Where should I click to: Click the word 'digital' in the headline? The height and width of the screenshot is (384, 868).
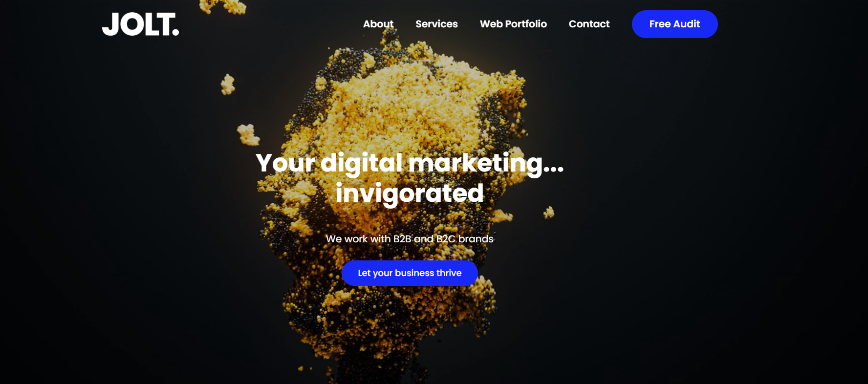362,164
